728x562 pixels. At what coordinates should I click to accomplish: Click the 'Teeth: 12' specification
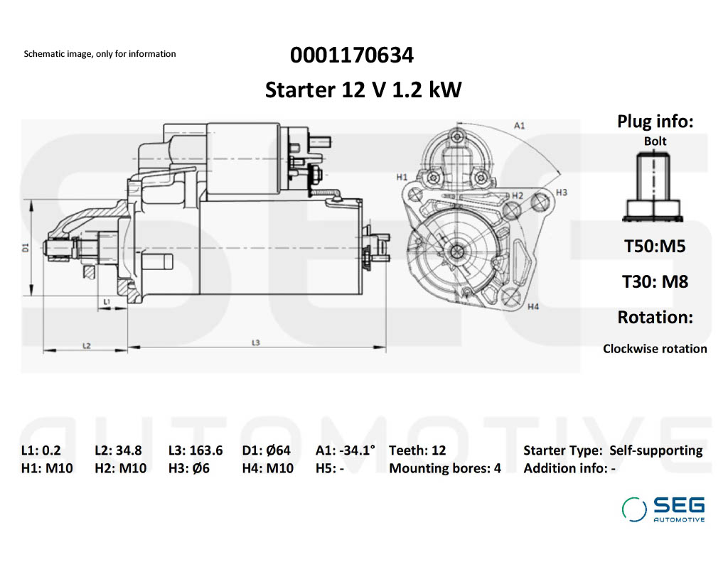coord(417,450)
